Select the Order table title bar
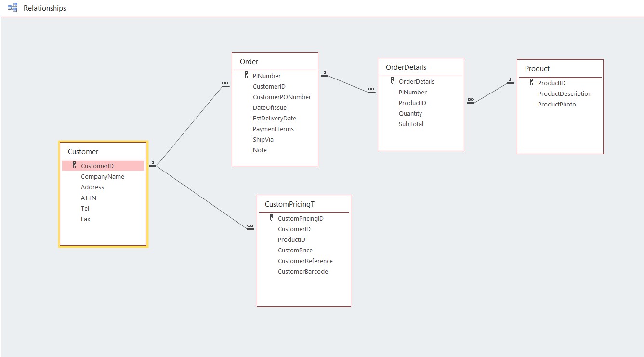 pos(275,62)
